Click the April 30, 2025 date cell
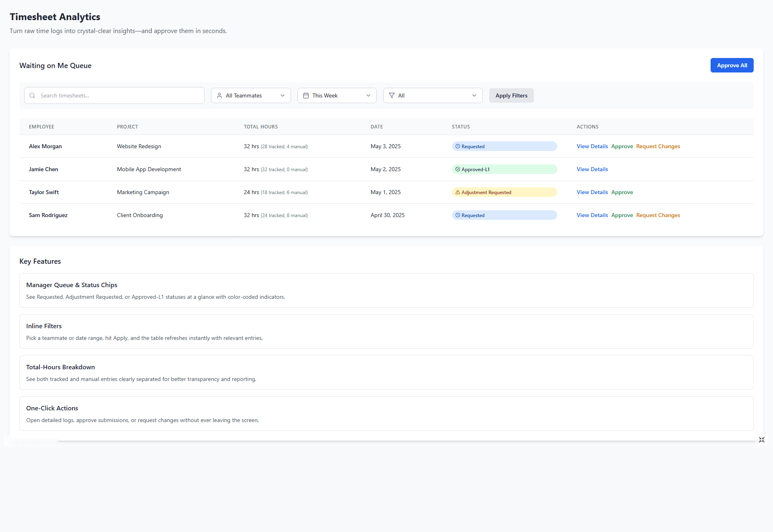 click(388, 215)
